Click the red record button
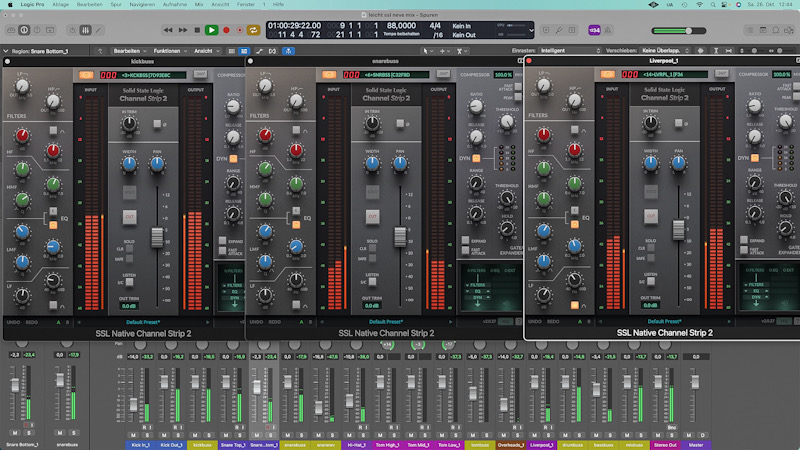 point(226,31)
